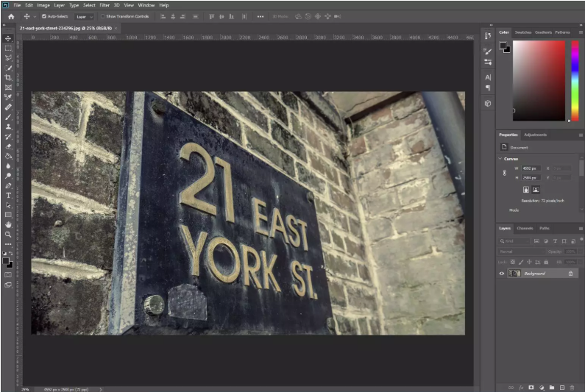
Task: Click the rainbow hue slider strip
Action: 575,81
